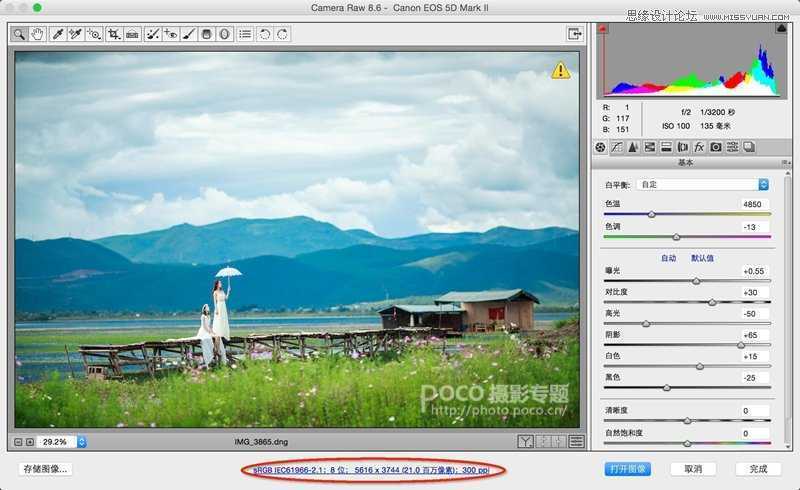Copy current settings to Before icon
This screenshot has height=490, width=800.
coord(559,442)
